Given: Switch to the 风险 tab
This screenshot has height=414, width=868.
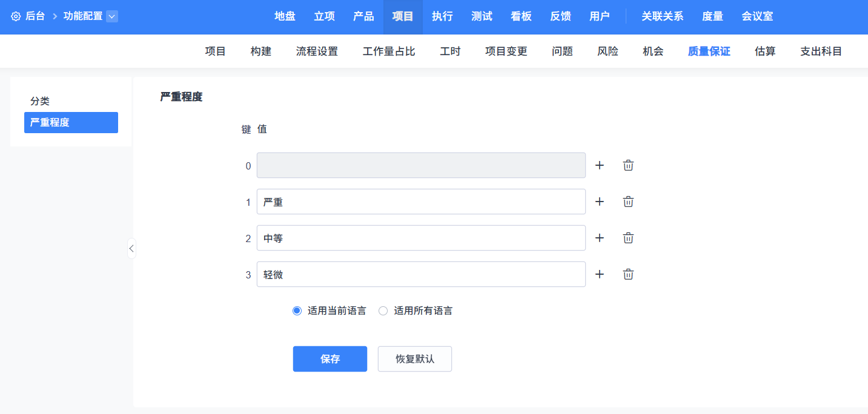Looking at the screenshot, I should tap(608, 51).
